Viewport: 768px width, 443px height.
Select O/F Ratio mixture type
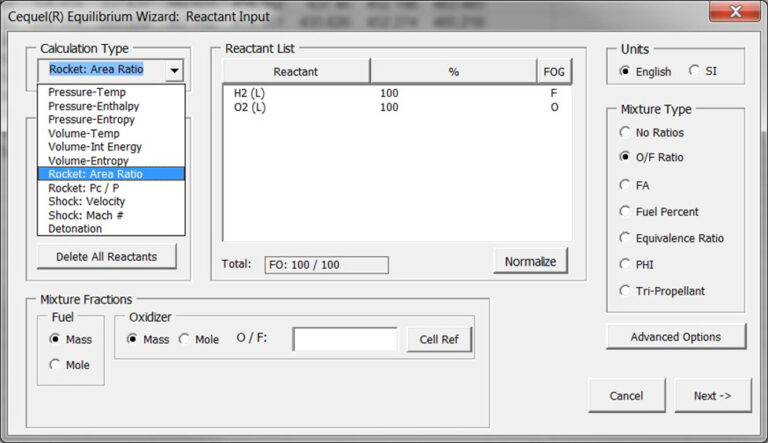click(652, 157)
